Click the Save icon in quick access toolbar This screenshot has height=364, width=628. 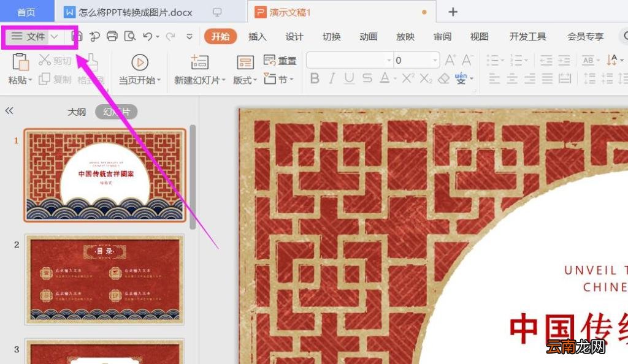[x=77, y=36]
